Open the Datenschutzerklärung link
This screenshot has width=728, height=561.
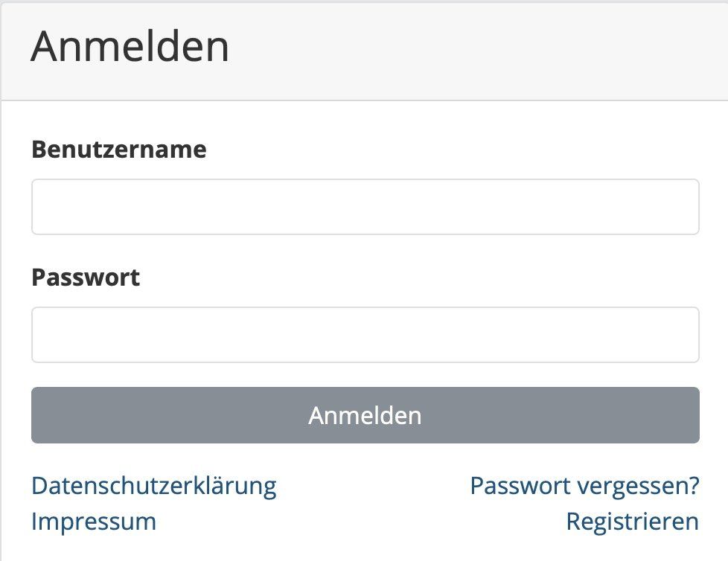point(153,486)
